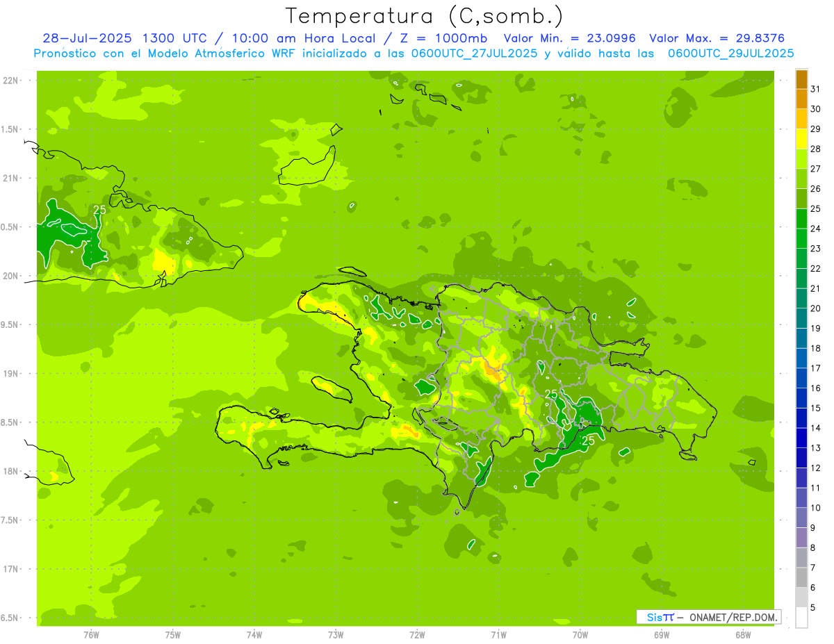Click the colorbar scale value "26"

816,189
